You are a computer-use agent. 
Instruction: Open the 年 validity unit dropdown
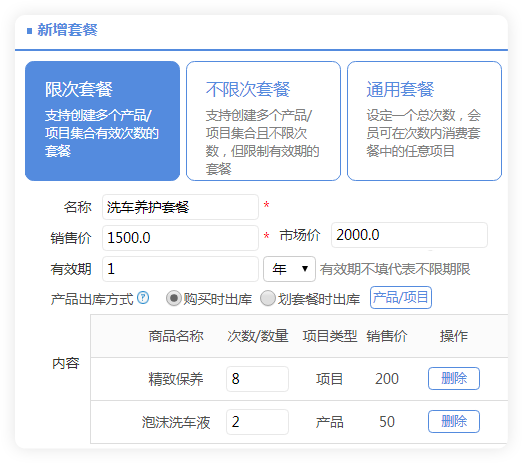click(289, 269)
